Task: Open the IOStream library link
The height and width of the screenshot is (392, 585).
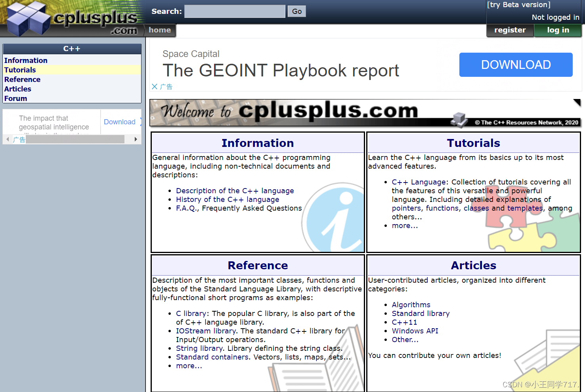Action: [x=206, y=331]
